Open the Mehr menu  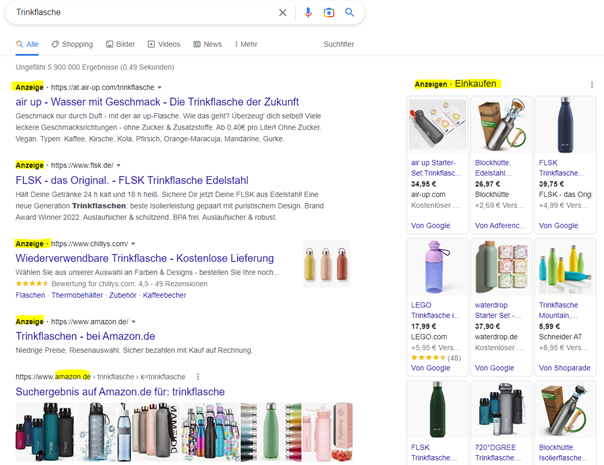(x=246, y=44)
